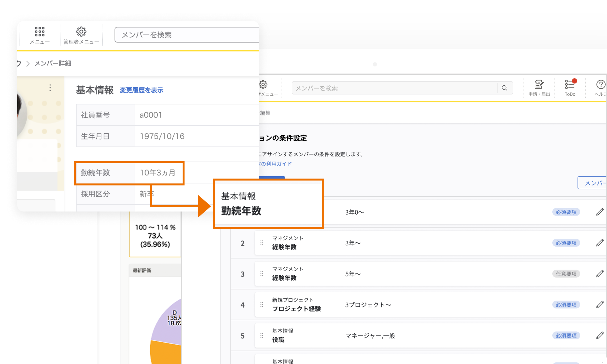Grab drag handle of プロジェクト経験 row
Image resolution: width=607 pixels, height=364 pixels.
pyautogui.click(x=262, y=305)
